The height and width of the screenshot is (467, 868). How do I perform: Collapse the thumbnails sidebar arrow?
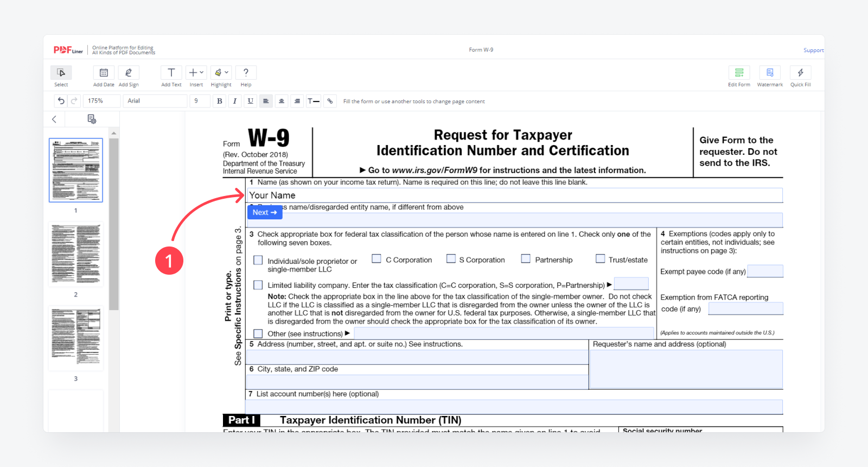54,119
